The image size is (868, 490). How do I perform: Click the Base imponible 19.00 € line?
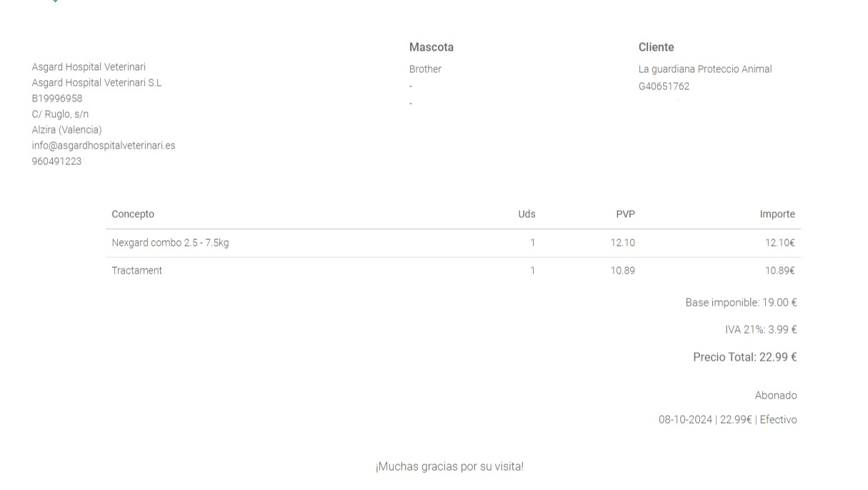pos(741,303)
